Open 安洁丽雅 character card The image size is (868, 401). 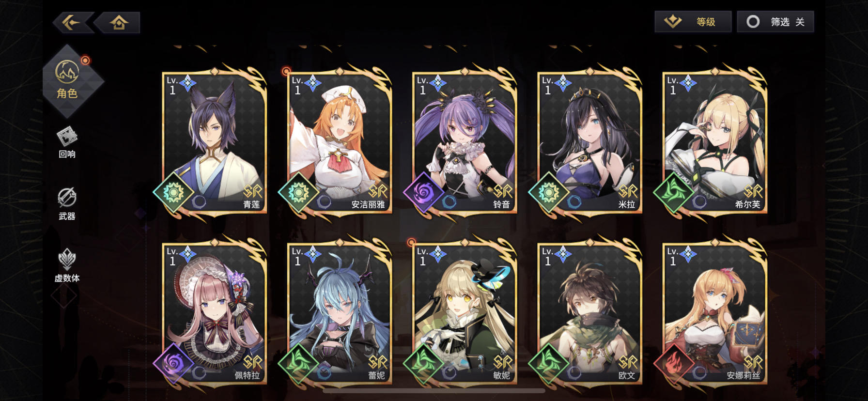click(339, 142)
